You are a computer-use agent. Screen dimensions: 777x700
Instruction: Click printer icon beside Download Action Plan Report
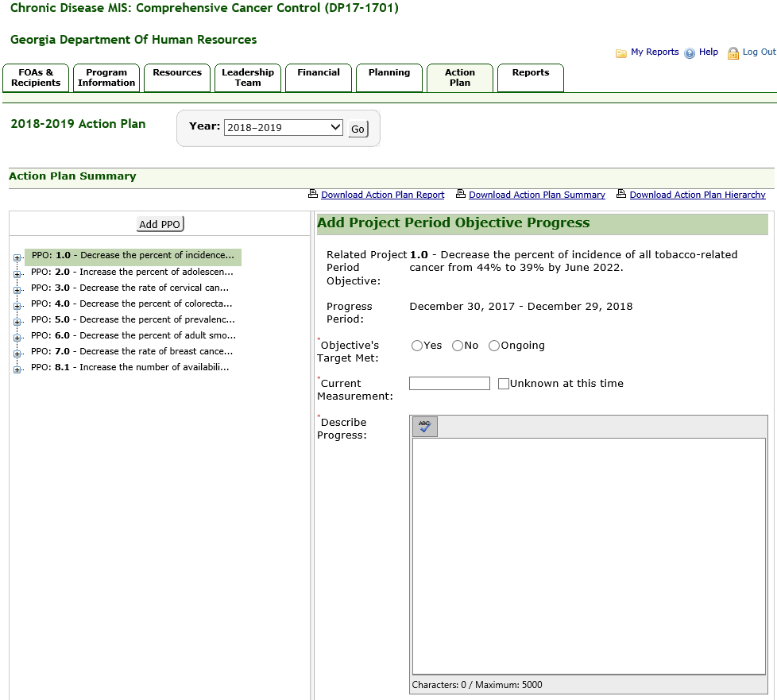coord(313,195)
